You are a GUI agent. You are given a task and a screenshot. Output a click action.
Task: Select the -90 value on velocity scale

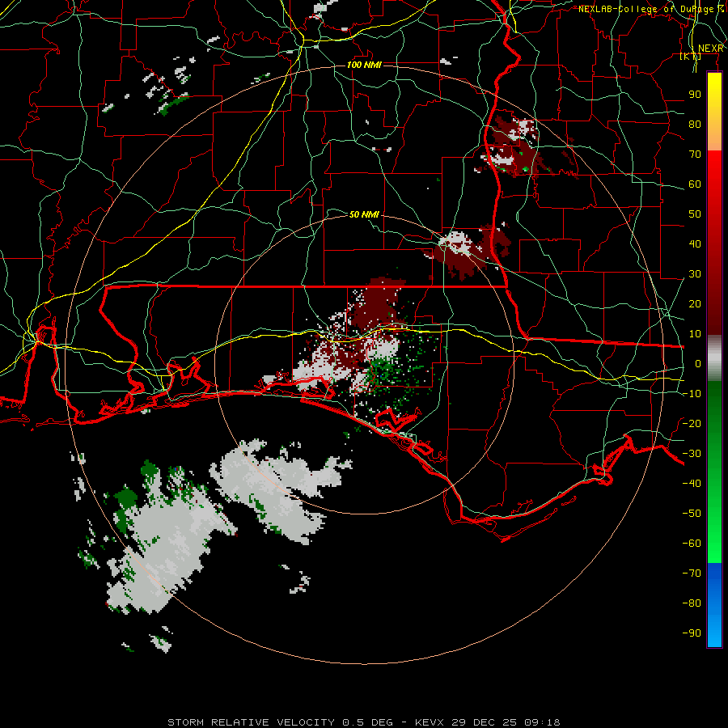click(x=692, y=633)
